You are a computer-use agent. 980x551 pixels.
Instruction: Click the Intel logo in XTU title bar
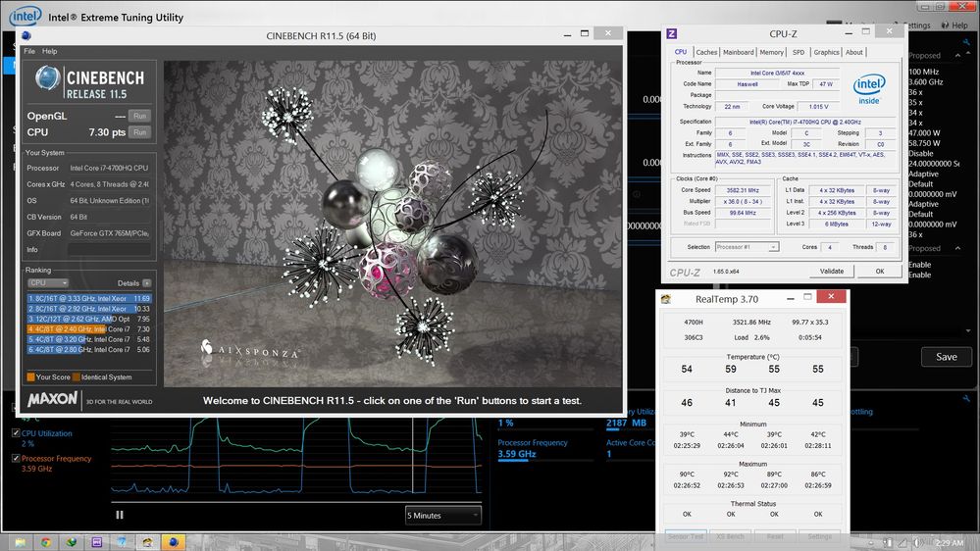pos(25,16)
